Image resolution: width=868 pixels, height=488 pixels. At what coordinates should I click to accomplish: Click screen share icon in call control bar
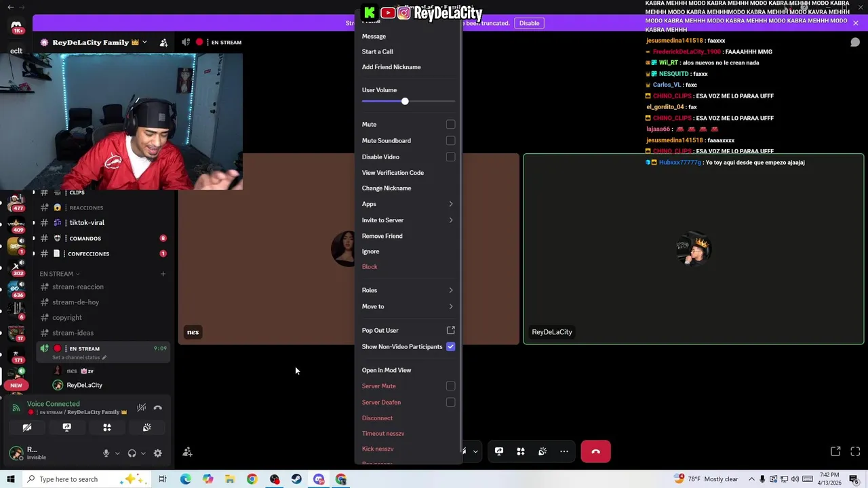pyautogui.click(x=499, y=451)
